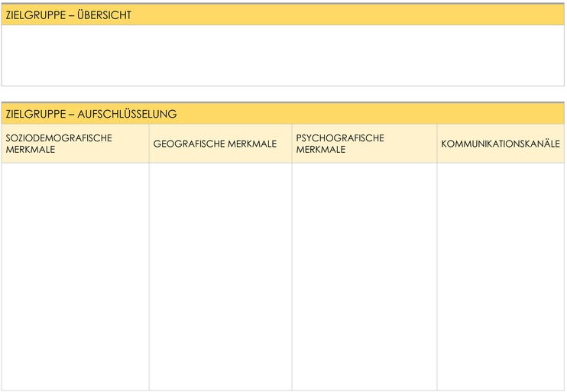Click the empty cell under SOZIODEMOGRAFISCHE MERKMALE
The image size is (567, 392).
(x=75, y=277)
